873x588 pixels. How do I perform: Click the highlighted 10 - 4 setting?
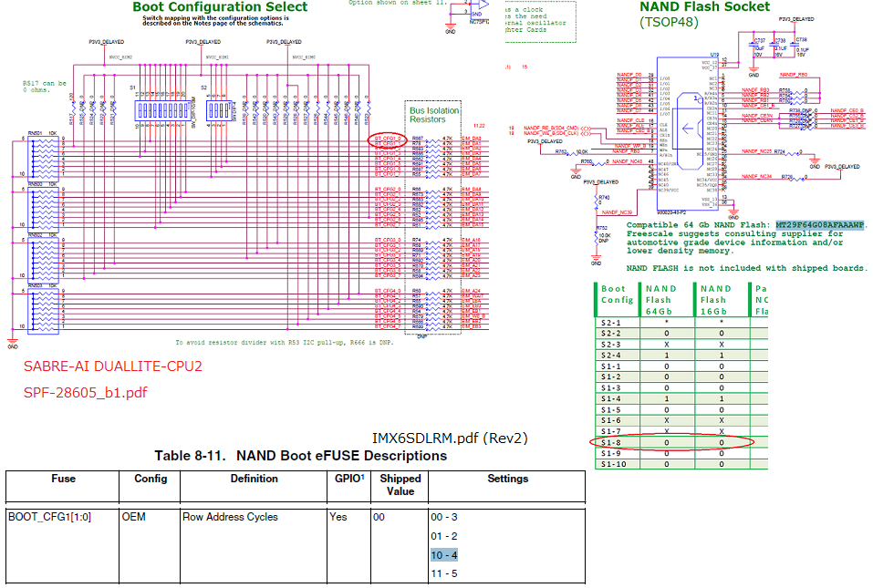(x=443, y=554)
